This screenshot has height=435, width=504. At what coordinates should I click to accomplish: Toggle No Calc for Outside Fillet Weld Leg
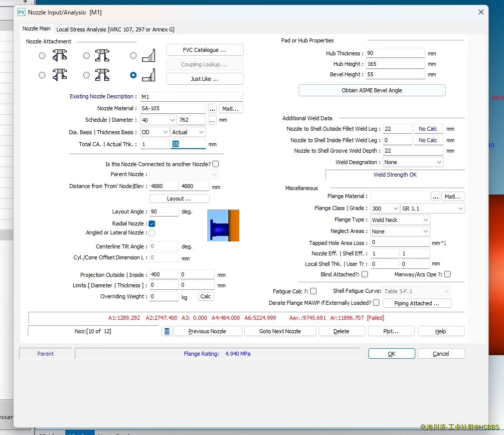[x=428, y=129]
